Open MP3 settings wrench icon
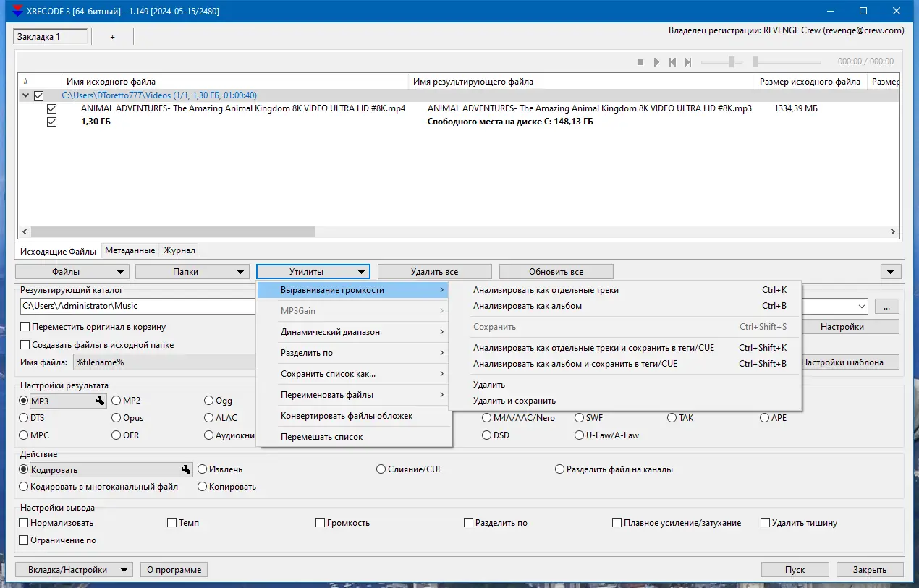The image size is (919, 588). click(100, 400)
